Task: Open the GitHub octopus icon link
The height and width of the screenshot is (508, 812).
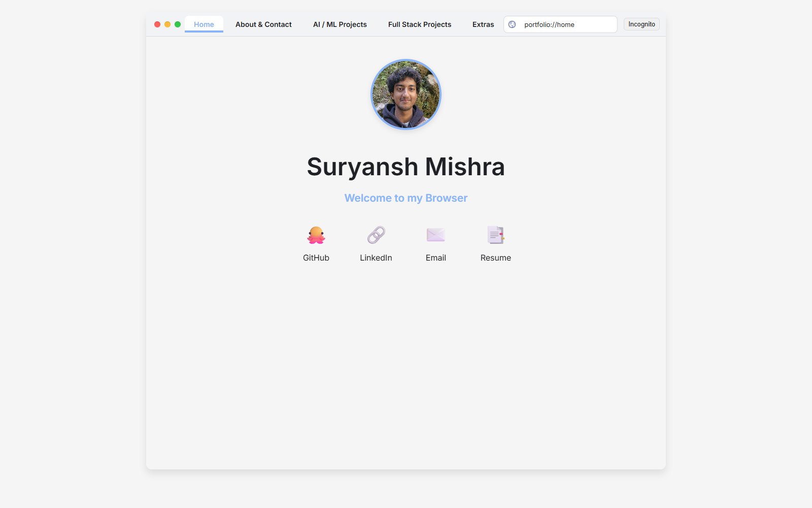Action: (x=316, y=235)
